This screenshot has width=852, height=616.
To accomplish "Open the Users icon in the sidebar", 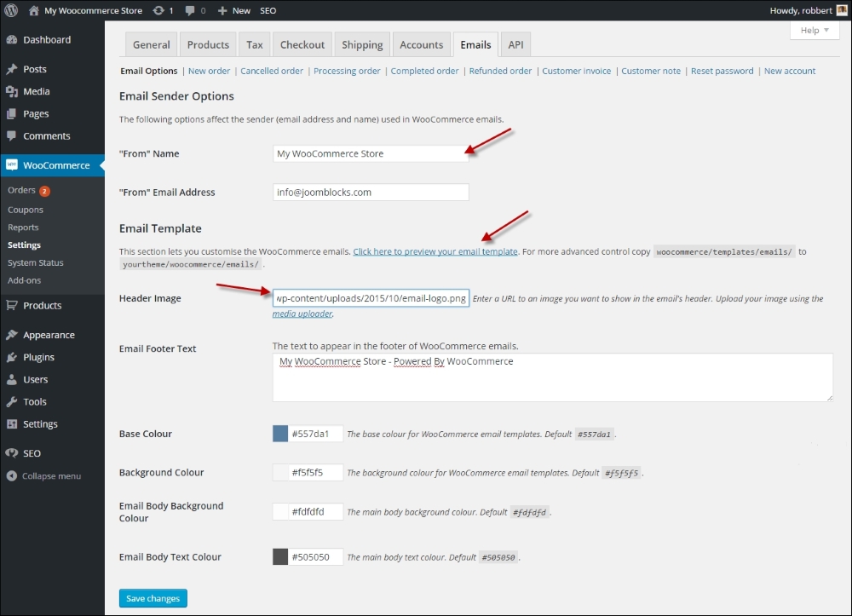I will click(x=14, y=379).
